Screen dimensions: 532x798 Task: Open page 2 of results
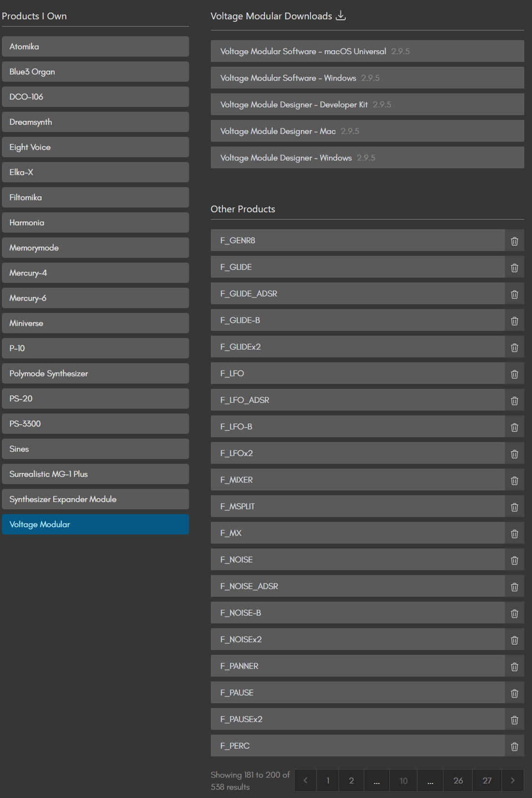(351, 780)
